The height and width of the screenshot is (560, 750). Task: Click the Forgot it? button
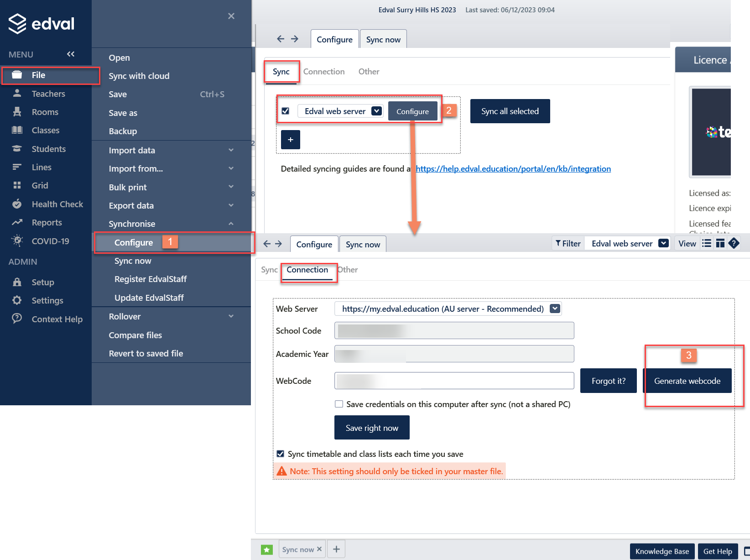click(x=609, y=381)
